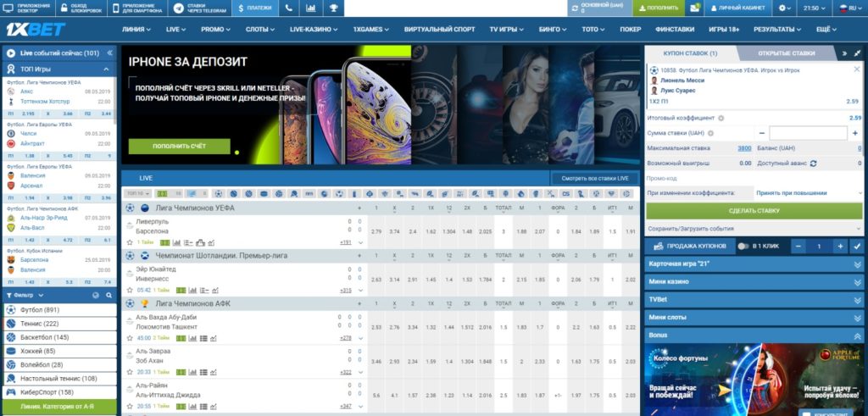This screenshot has height=416, width=868.
Task: Click Смотреть все ставки LIVE
Action: (x=594, y=178)
